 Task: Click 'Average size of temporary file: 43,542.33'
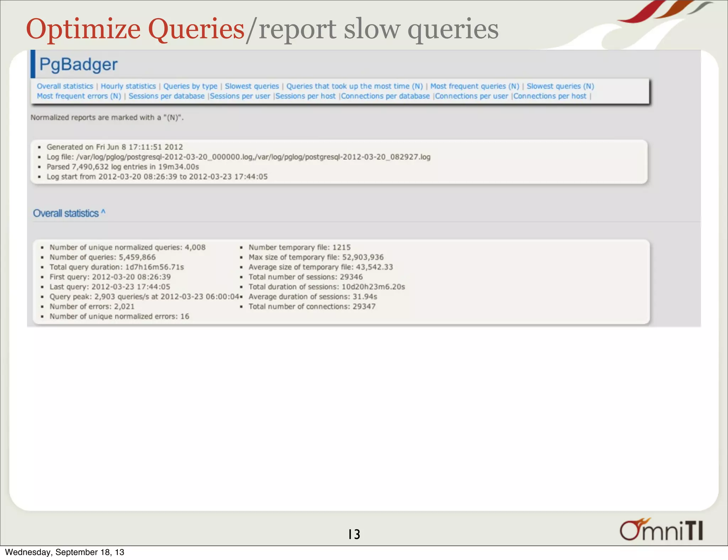[x=321, y=267]
